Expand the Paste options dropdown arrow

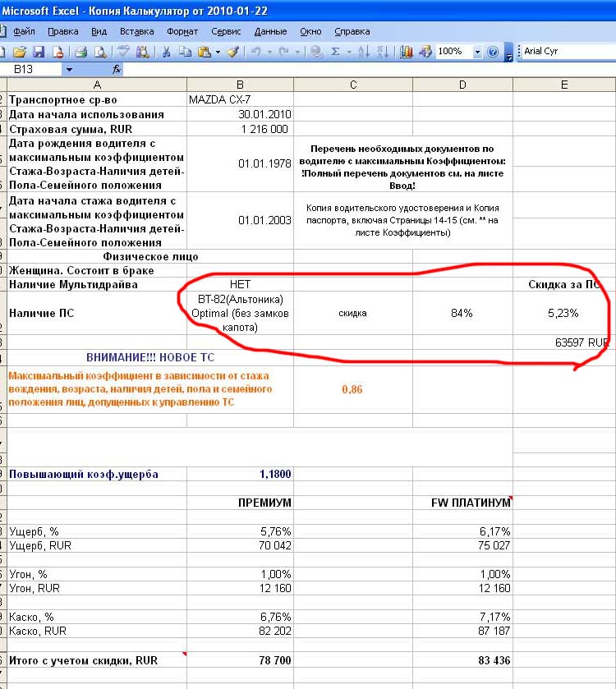coord(218,53)
